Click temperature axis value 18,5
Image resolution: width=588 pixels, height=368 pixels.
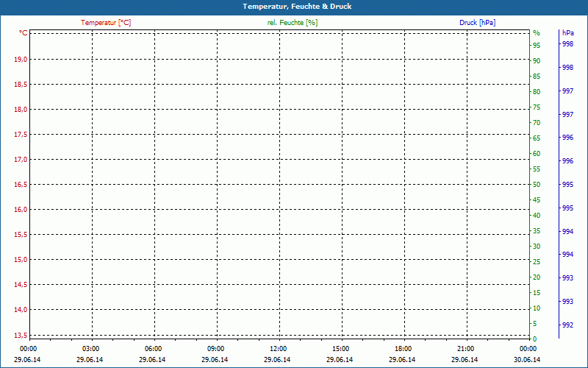21,85
